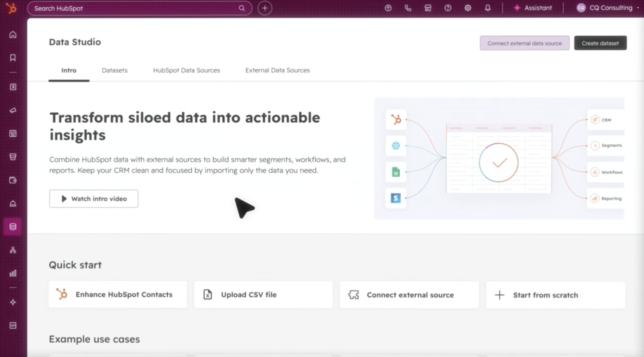The image size is (644, 357).
Task: Open the Development code icon in sidebar
Action: [x=13, y=326]
